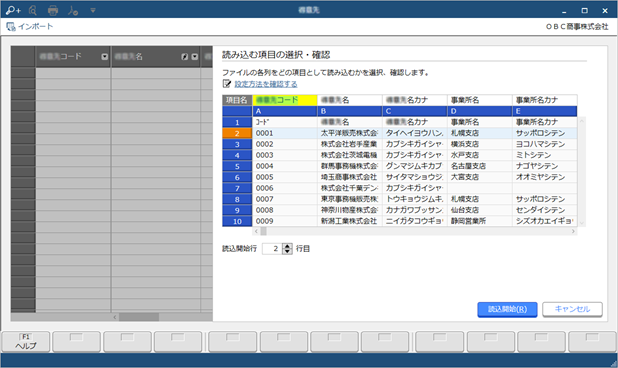The width and height of the screenshot is (618, 368).
Task: Select the yellow コード item name cell
Action: click(285, 100)
